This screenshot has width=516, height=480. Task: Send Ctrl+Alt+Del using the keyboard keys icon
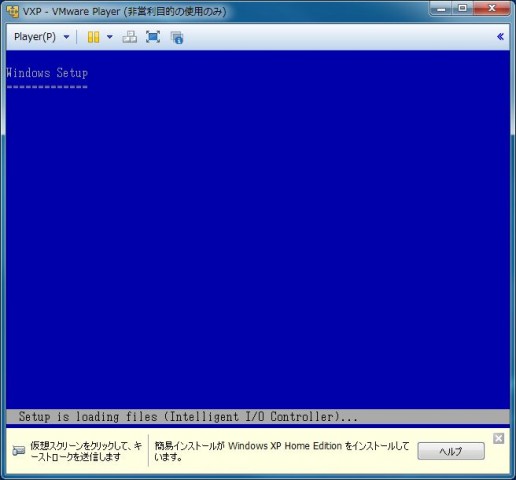pos(130,37)
